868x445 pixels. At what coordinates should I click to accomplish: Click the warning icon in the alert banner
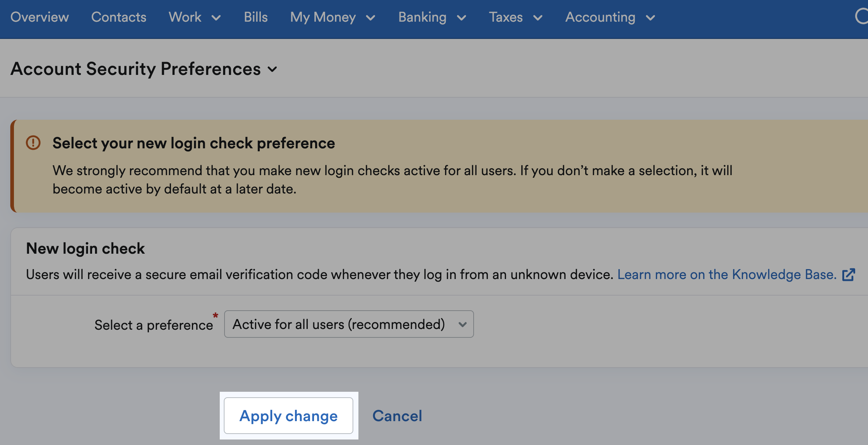pos(33,143)
